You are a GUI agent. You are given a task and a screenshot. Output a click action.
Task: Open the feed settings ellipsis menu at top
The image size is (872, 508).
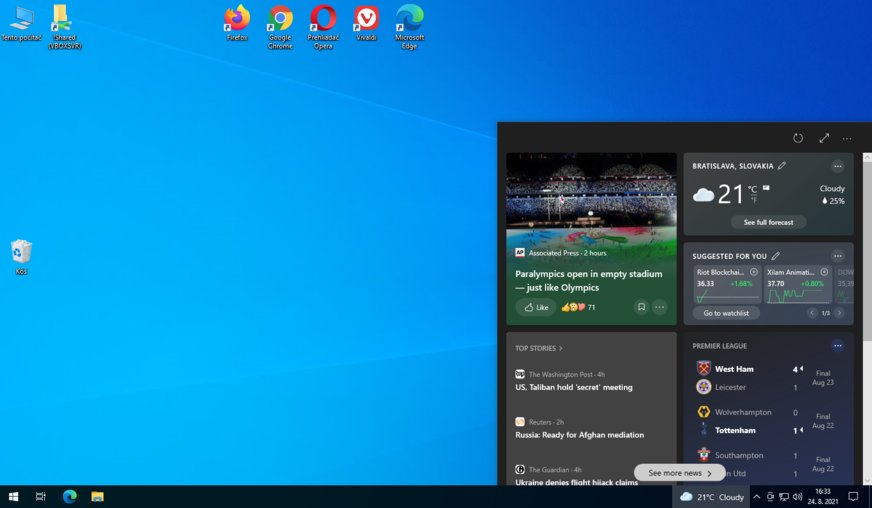(847, 138)
